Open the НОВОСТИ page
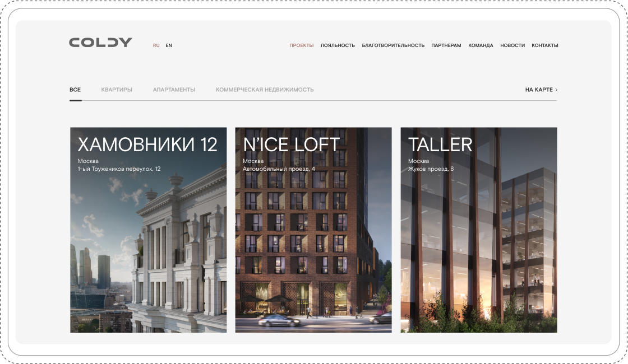 (x=512, y=45)
